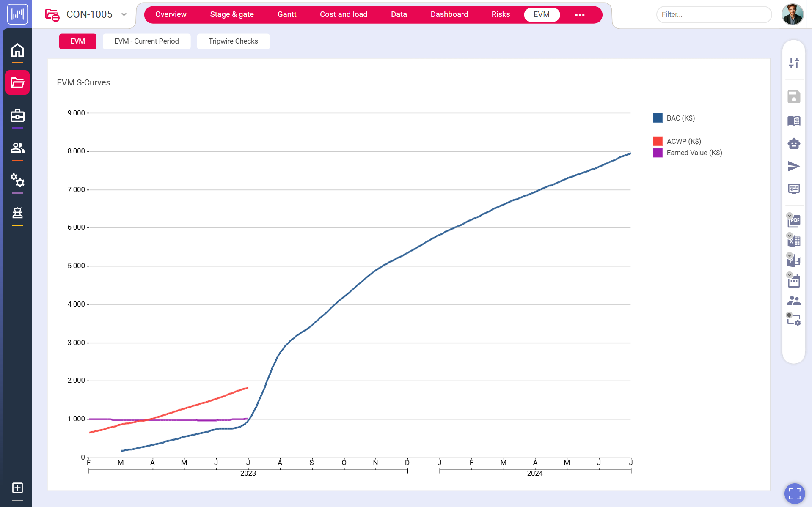This screenshot has width=812, height=507.
Task: Open the sliders adjustment icon in right toolbar
Action: [794, 63]
